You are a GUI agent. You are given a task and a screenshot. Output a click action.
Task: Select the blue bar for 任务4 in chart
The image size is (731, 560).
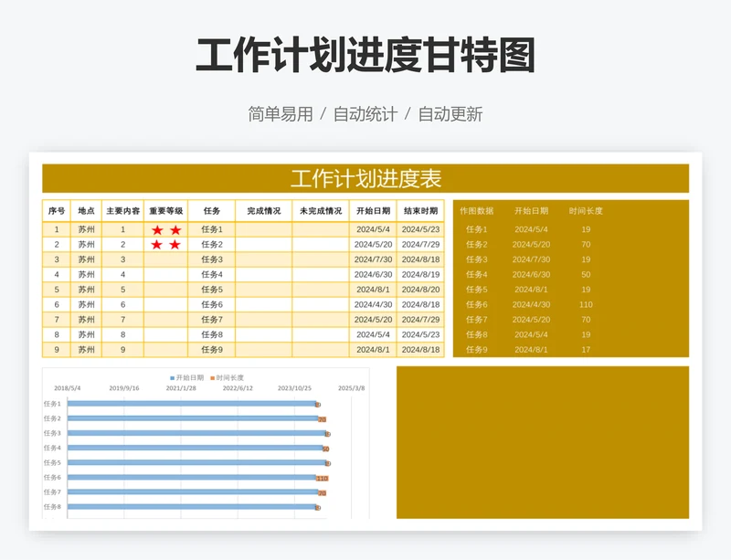[195, 449]
